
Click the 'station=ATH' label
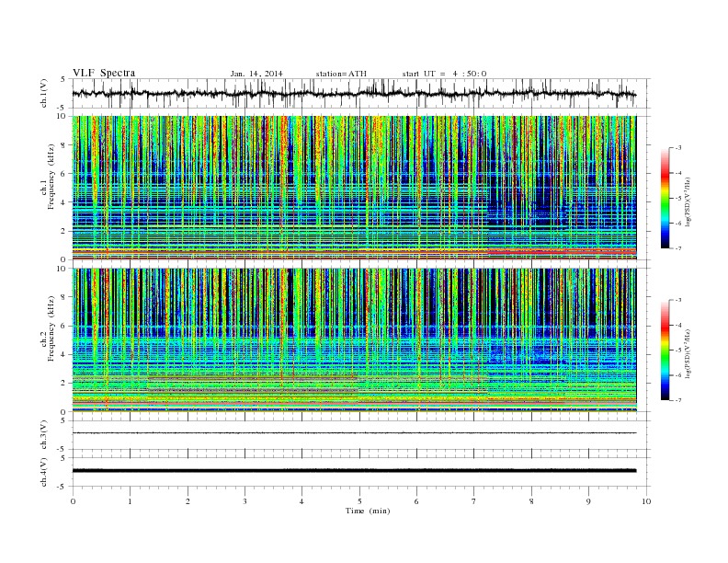[341, 74]
